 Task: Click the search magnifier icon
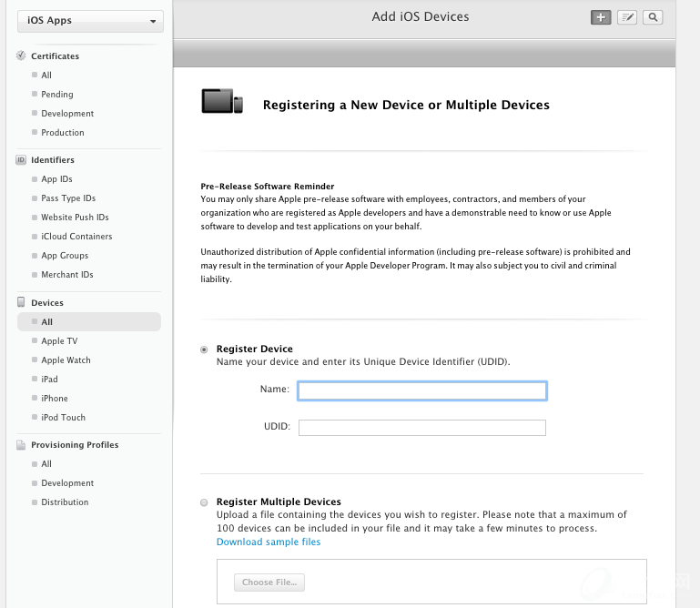[x=653, y=17]
